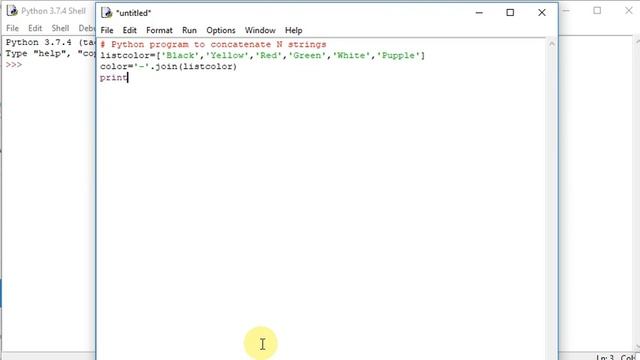This screenshot has width=640, height=360.
Task: Open Format menu in untitled editor
Action: 159,30
